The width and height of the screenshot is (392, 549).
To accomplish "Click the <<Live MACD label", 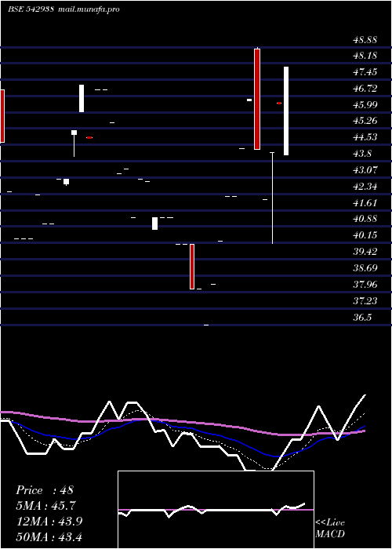I will [330, 528].
